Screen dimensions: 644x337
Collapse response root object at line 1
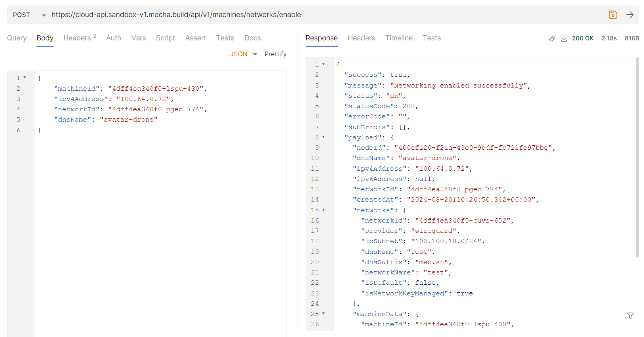click(324, 64)
